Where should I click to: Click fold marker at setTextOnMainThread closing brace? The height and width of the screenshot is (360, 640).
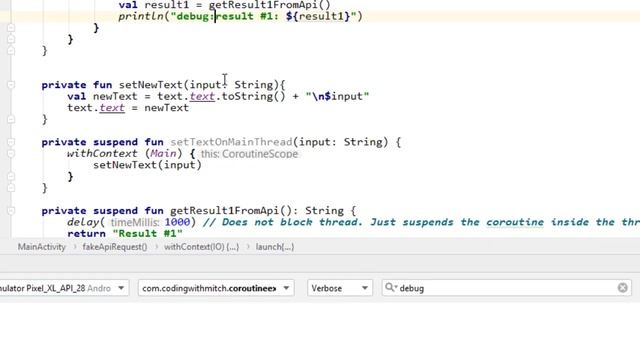tap(11, 188)
